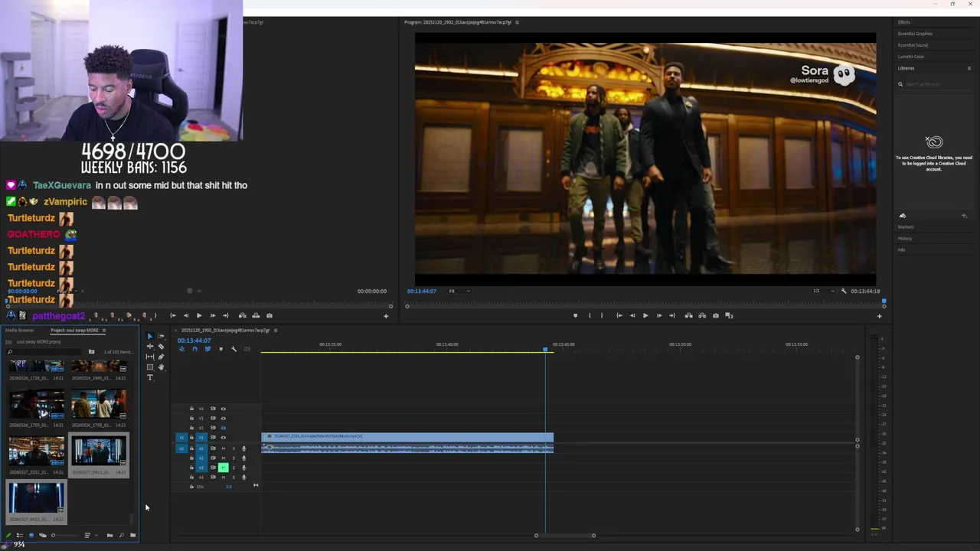This screenshot has height=551, width=980.
Task: Toggle lock on V4 track
Action: coord(191,409)
